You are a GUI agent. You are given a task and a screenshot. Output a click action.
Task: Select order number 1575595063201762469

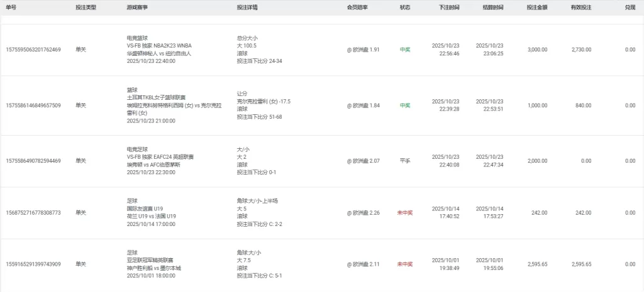(33, 50)
